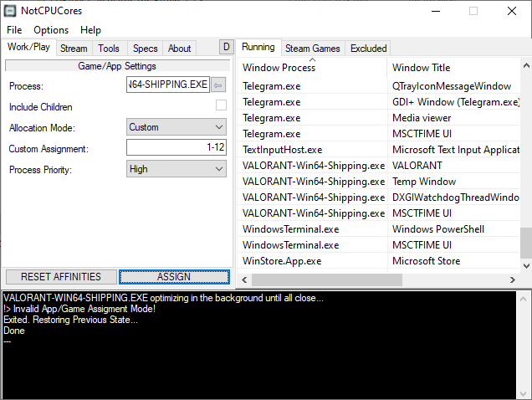Click the NotCPUCores app icon in title bar
532x400 pixels.
(10, 11)
